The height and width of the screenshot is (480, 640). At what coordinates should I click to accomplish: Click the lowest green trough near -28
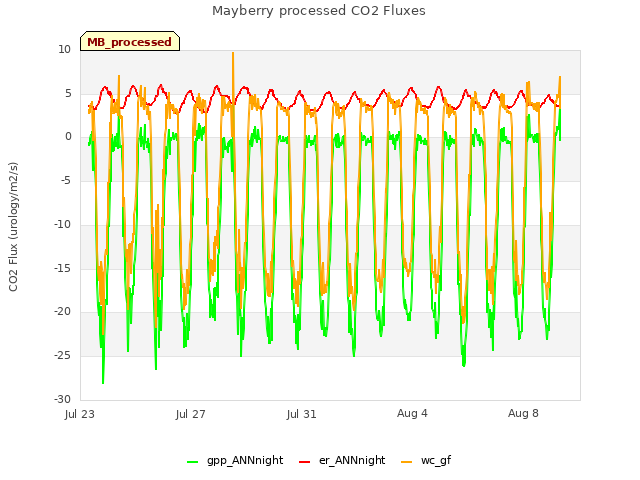click(103, 382)
